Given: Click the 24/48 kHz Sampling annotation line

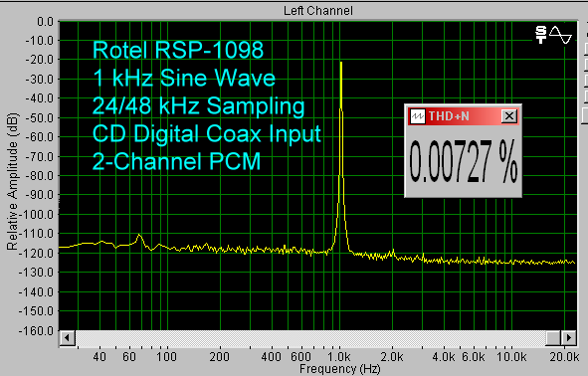Looking at the screenshot, I should tap(198, 105).
